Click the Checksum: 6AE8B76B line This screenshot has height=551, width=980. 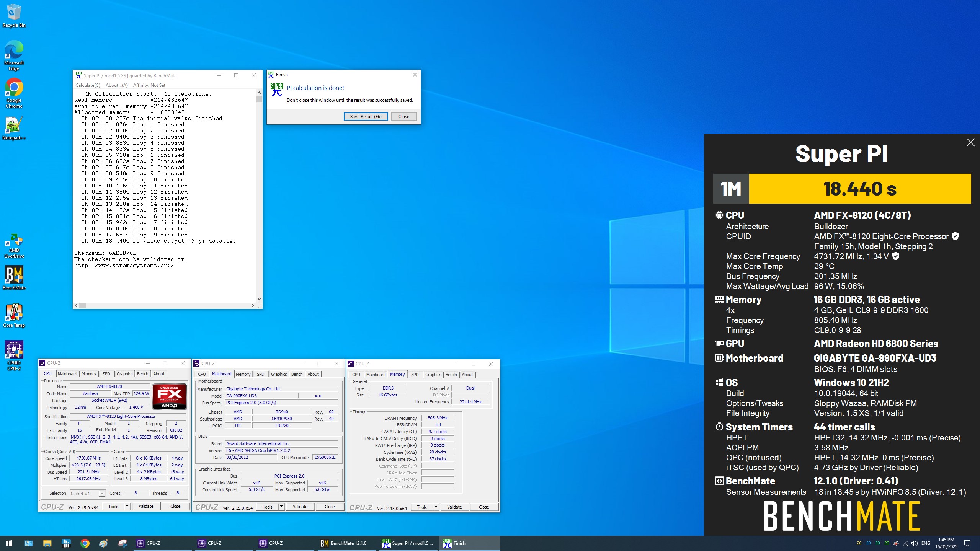(x=105, y=253)
